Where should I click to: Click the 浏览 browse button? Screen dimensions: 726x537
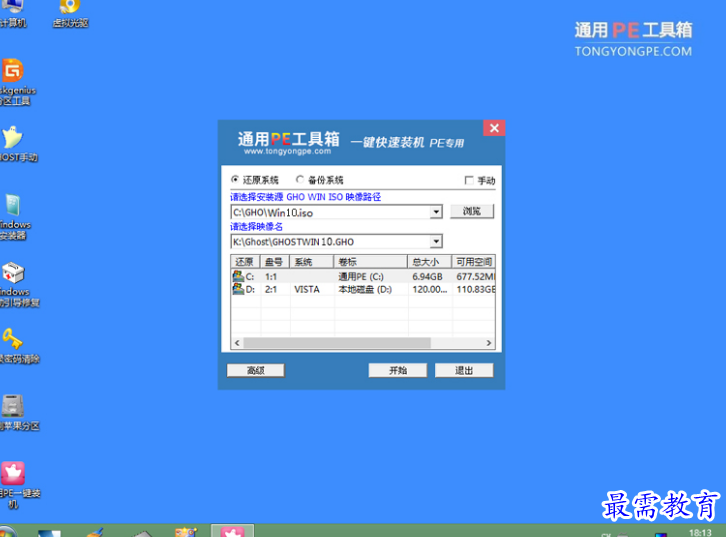click(472, 211)
